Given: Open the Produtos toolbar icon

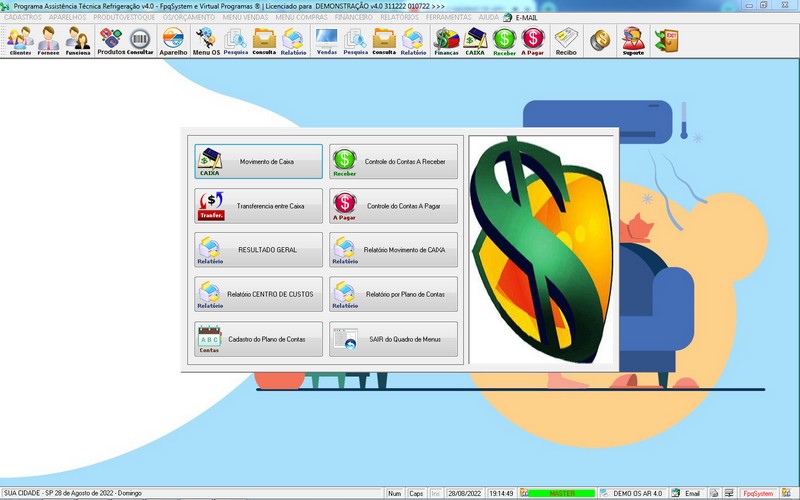Looking at the screenshot, I should point(111,41).
